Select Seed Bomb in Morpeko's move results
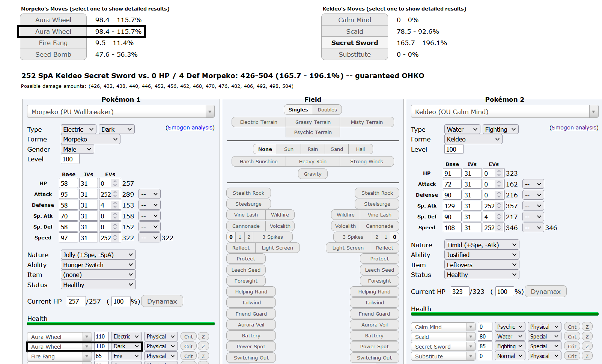 click(x=53, y=54)
